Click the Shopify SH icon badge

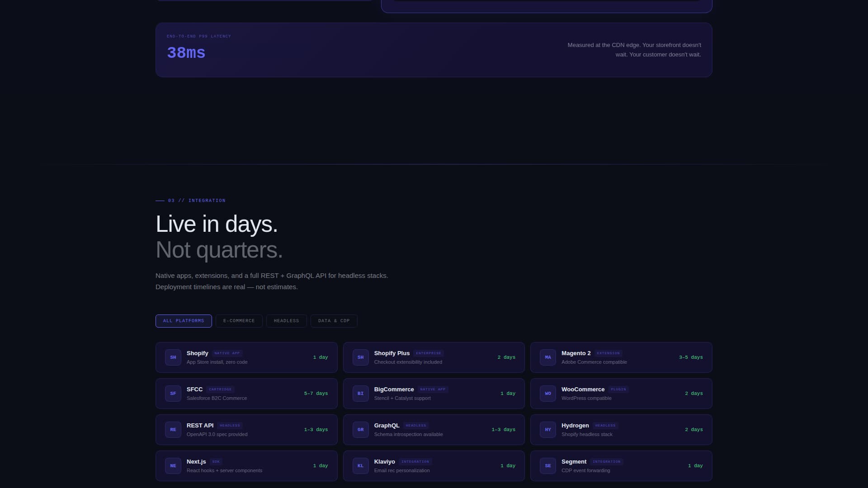coord(173,357)
